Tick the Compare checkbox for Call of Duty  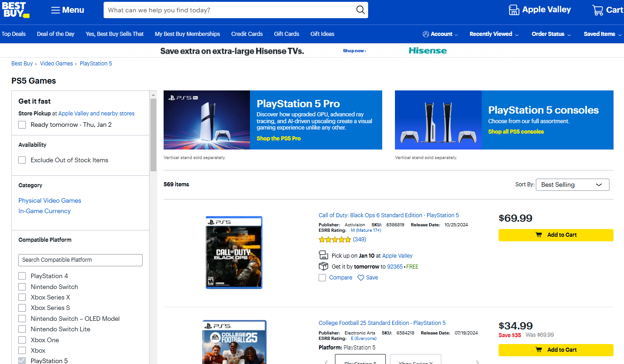322,278
